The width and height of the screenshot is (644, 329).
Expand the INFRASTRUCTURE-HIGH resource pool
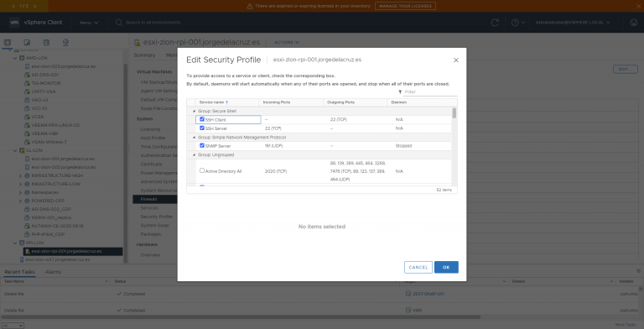click(x=20, y=175)
